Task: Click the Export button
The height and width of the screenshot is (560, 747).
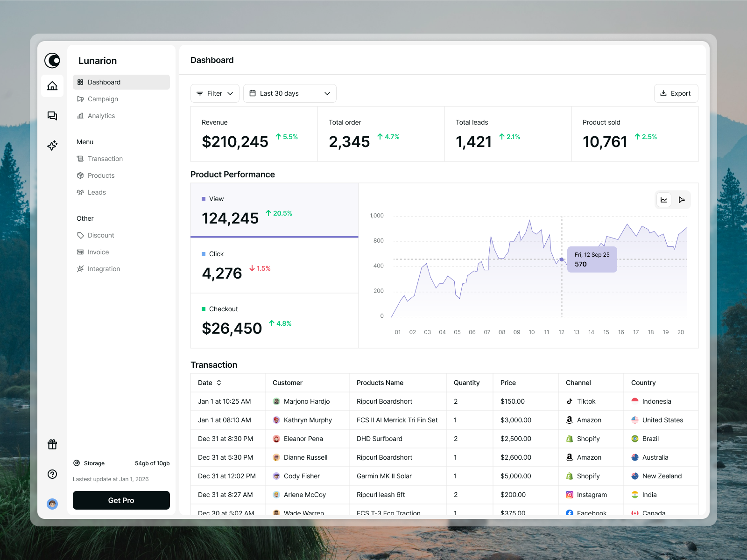Action: tap(676, 93)
